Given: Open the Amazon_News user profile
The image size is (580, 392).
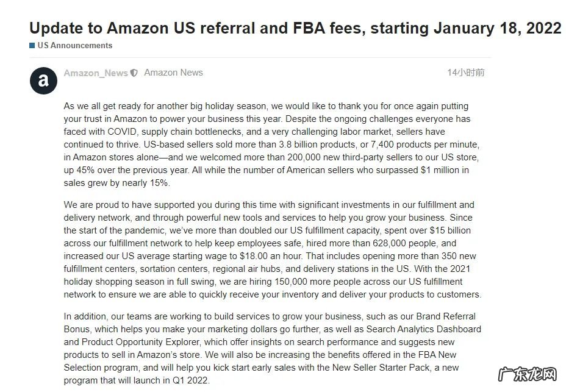Looking at the screenshot, I should 96,73.
